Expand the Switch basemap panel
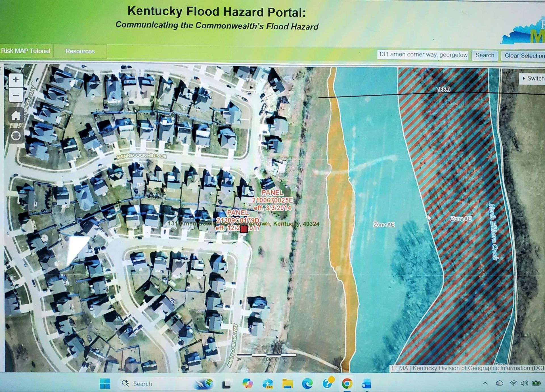Image resolution: width=545 pixels, height=392 pixels. [x=533, y=79]
